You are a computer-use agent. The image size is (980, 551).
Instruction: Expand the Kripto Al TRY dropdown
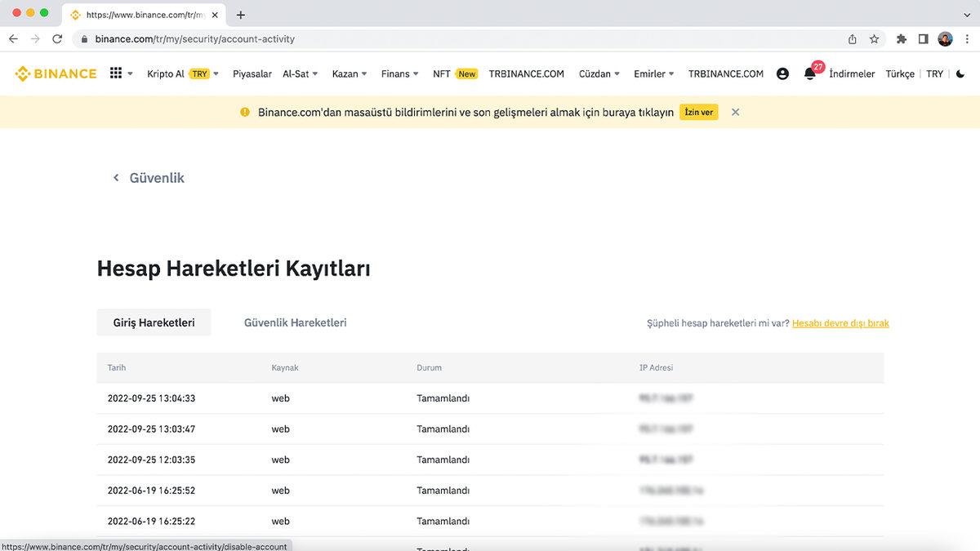click(181, 73)
